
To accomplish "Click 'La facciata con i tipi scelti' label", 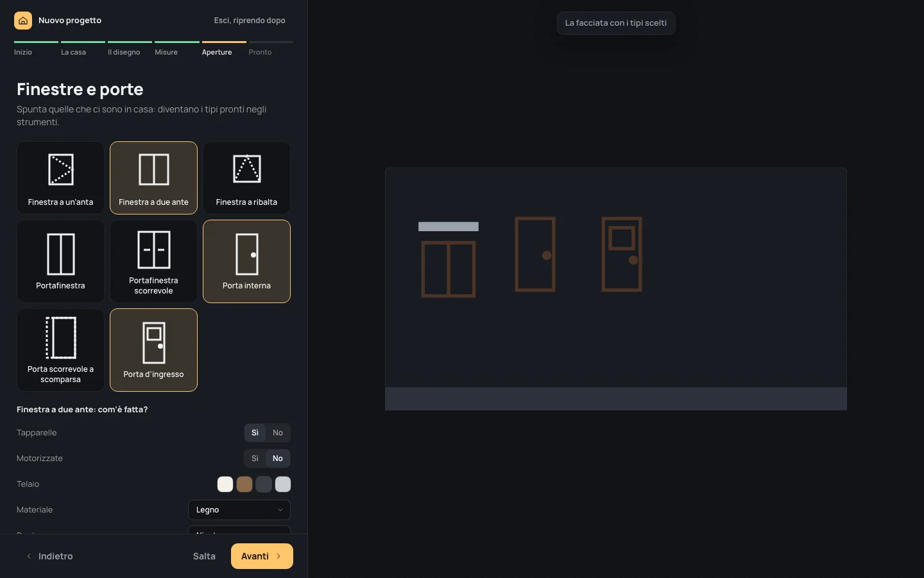I will pyautogui.click(x=616, y=23).
